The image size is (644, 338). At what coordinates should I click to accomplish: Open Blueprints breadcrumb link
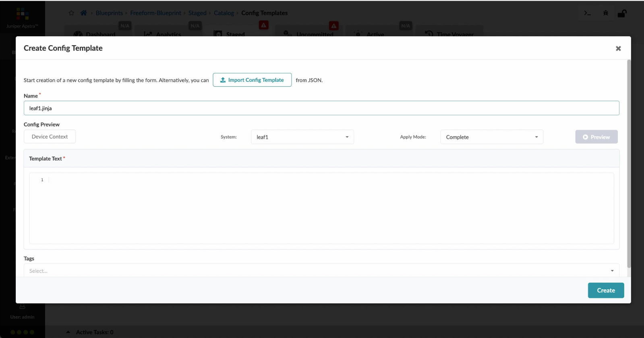coord(109,13)
